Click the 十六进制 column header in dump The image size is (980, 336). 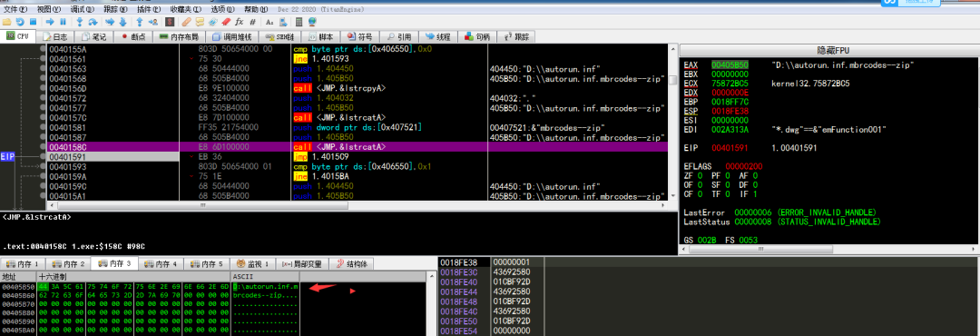133,277
